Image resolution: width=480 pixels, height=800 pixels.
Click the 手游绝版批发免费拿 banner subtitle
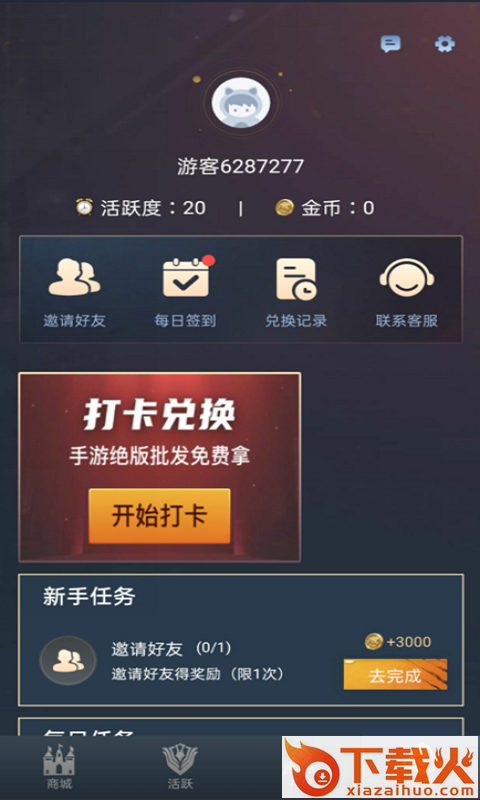pyautogui.click(x=160, y=457)
